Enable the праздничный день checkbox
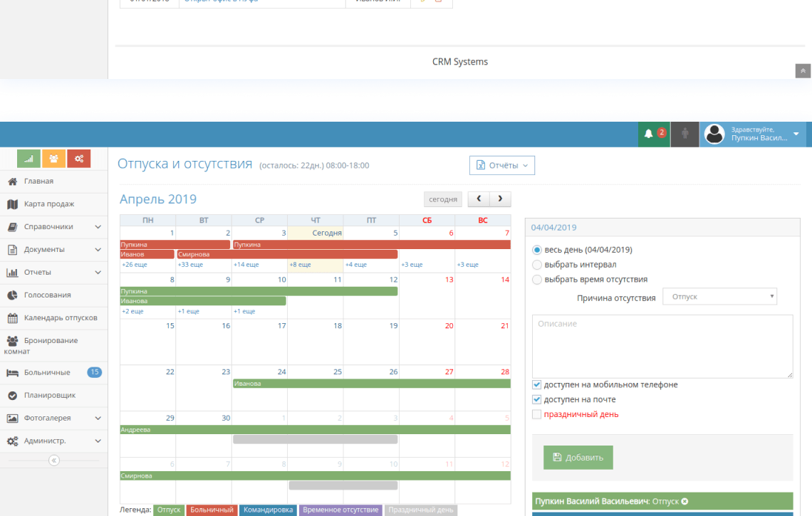 click(x=536, y=414)
